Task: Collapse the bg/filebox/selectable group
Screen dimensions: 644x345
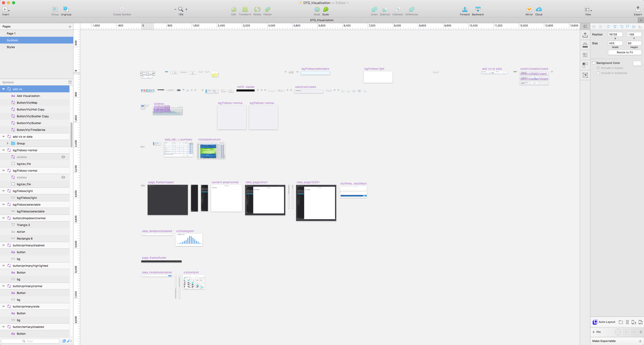Action: [4, 204]
